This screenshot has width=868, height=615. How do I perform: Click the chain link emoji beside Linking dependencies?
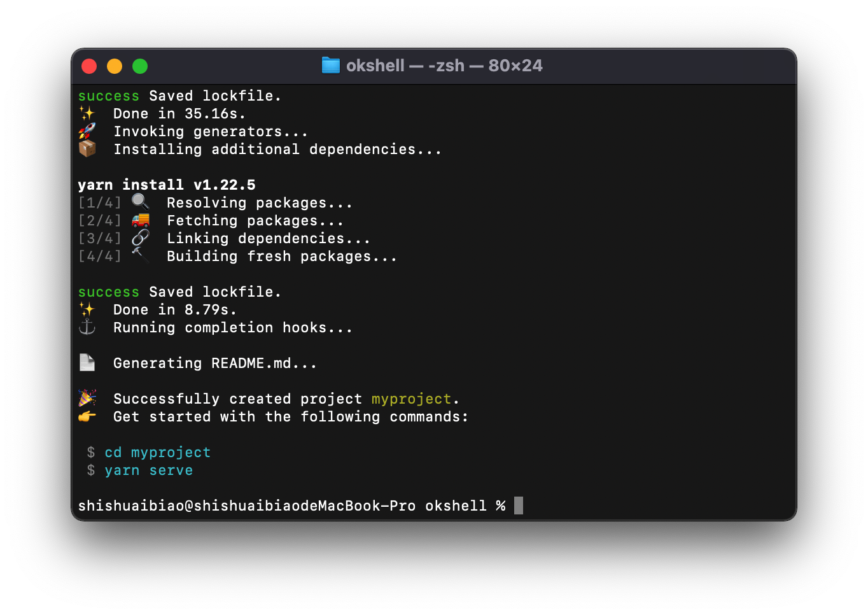point(140,238)
